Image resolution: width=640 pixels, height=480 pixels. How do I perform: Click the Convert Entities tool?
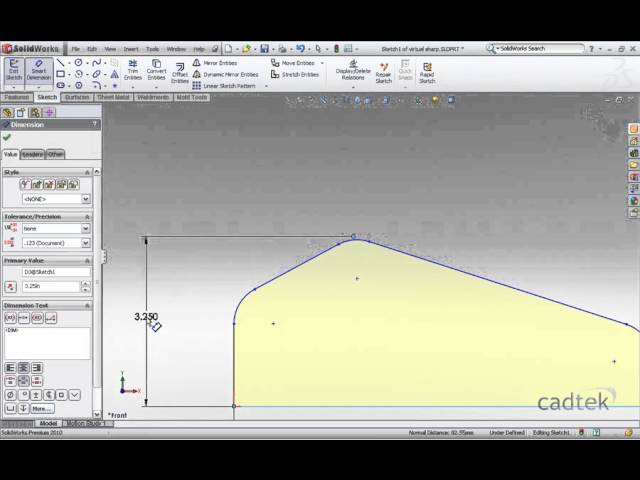click(x=156, y=70)
